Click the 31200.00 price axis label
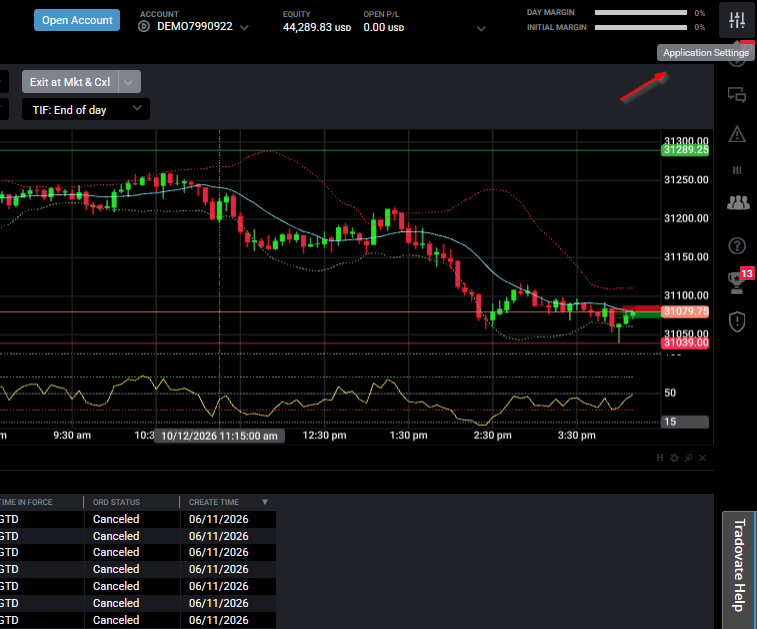 tap(686, 218)
